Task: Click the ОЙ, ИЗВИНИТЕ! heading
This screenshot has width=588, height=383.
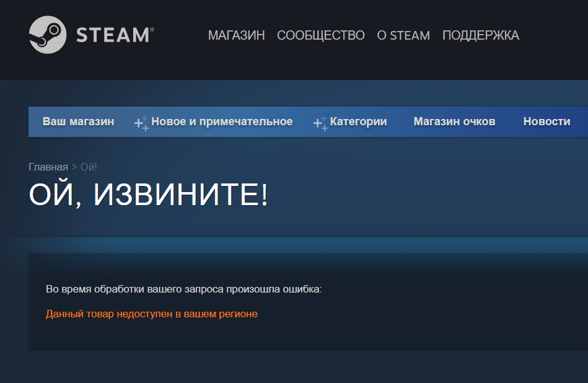Action: tap(149, 195)
